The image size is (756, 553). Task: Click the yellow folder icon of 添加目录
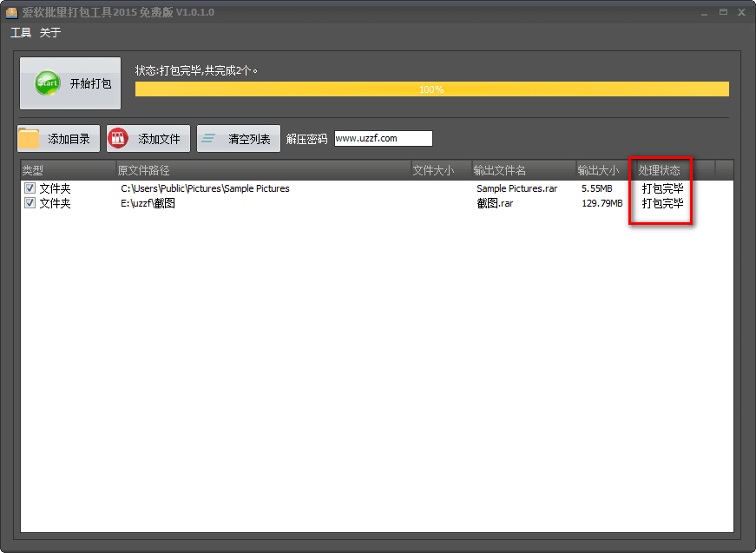click(x=29, y=139)
